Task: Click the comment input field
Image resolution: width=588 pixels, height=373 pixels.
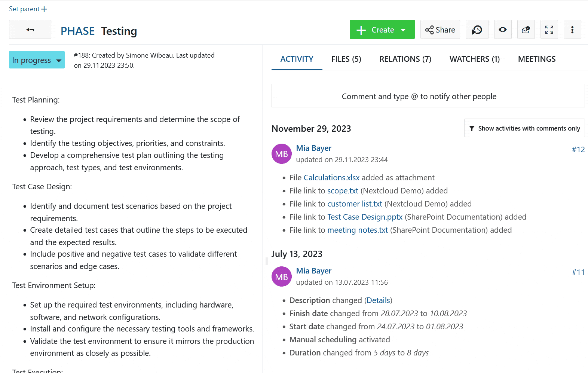Action: tap(428, 96)
